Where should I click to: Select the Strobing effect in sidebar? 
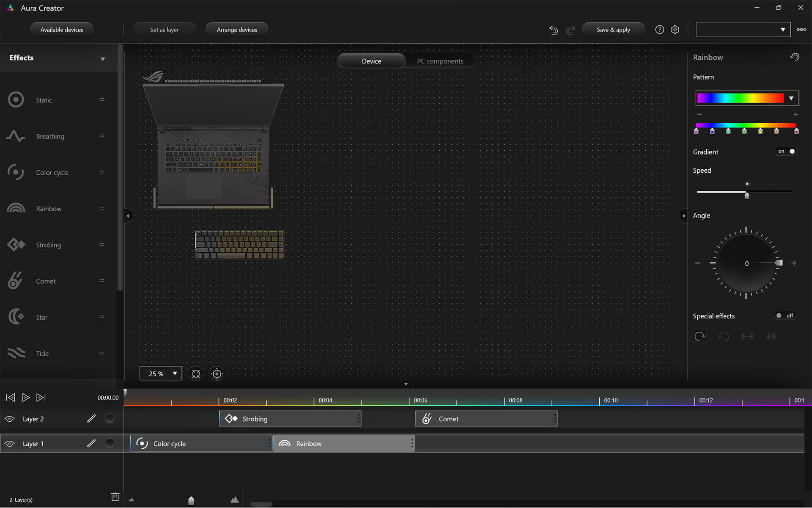tap(49, 245)
